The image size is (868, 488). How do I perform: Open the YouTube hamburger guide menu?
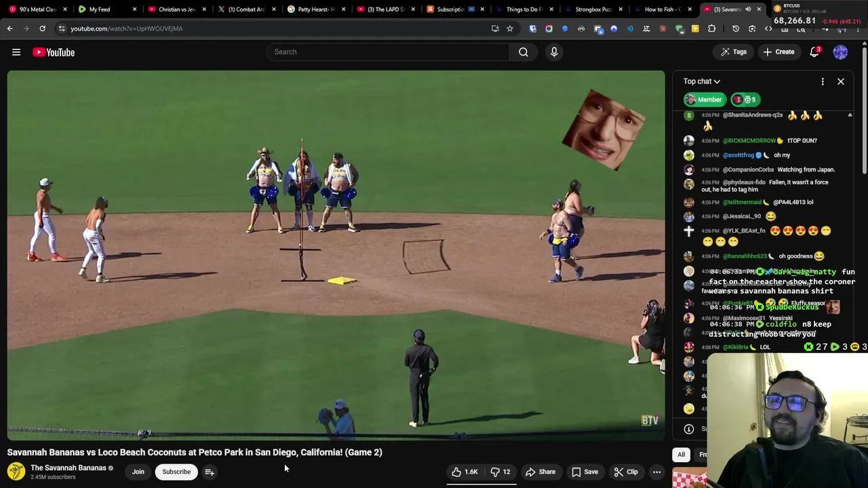point(16,52)
